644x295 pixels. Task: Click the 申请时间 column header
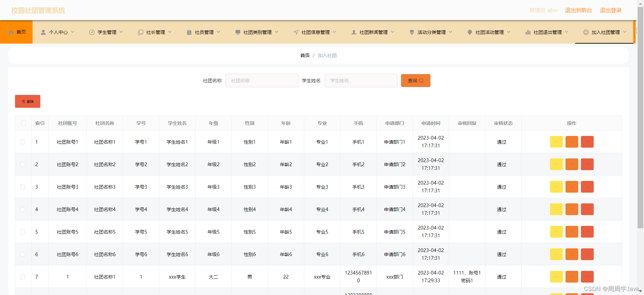click(431, 123)
